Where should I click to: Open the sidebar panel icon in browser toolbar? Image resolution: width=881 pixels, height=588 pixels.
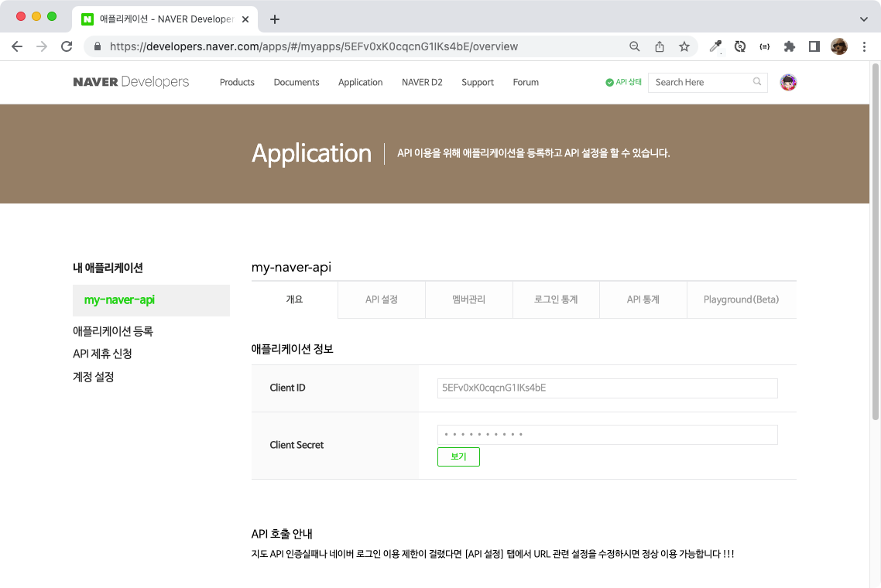click(x=814, y=46)
